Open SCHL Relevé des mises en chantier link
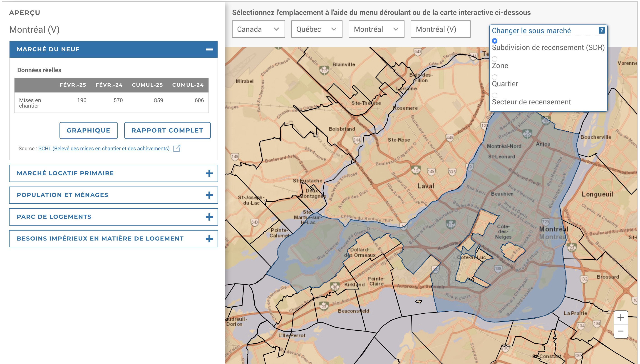 pos(104,148)
